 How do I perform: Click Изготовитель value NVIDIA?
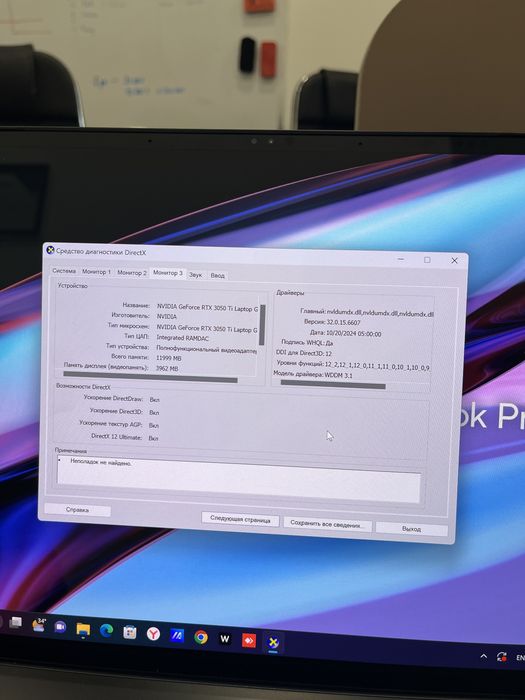(167, 317)
